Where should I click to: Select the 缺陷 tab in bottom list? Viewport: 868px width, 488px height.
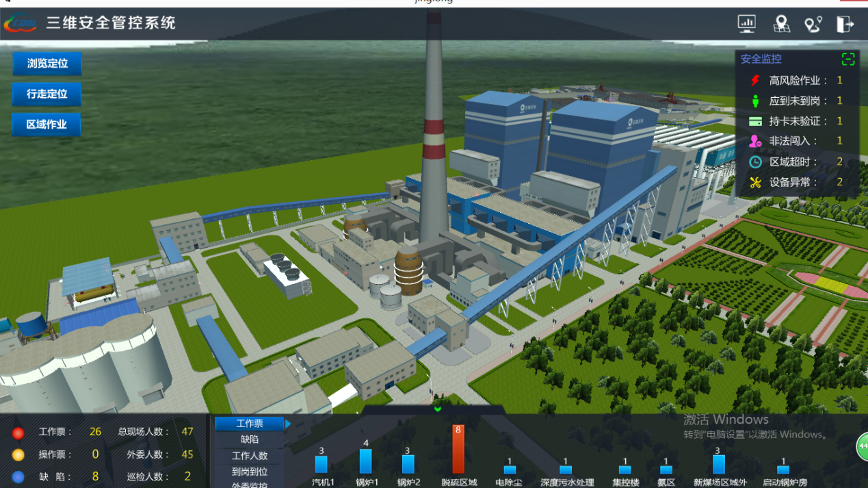click(250, 439)
